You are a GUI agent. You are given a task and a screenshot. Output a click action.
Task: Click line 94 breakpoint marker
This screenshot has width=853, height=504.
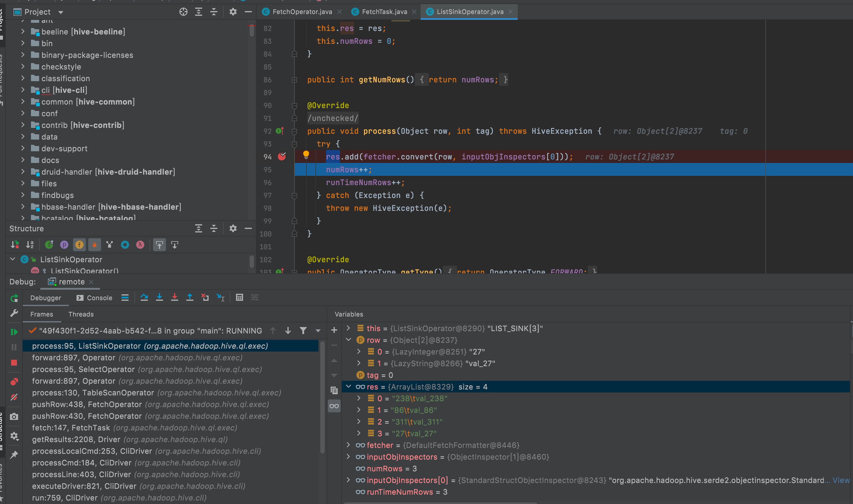point(282,156)
